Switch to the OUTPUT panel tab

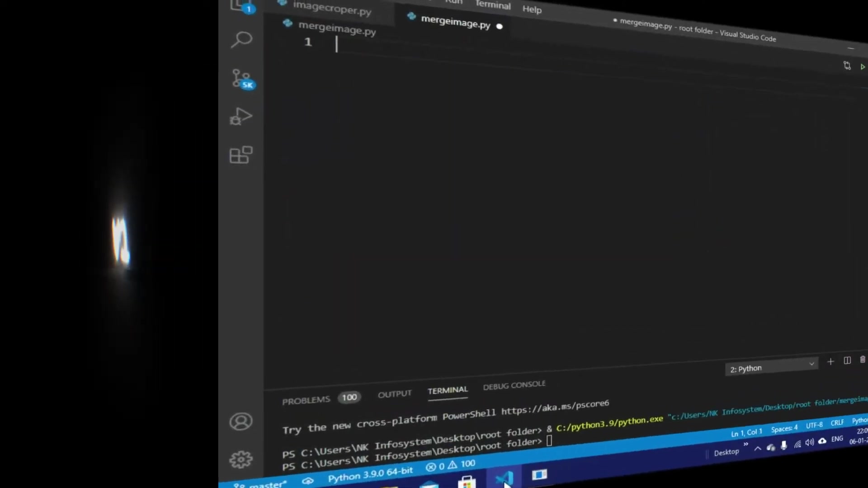tap(395, 394)
